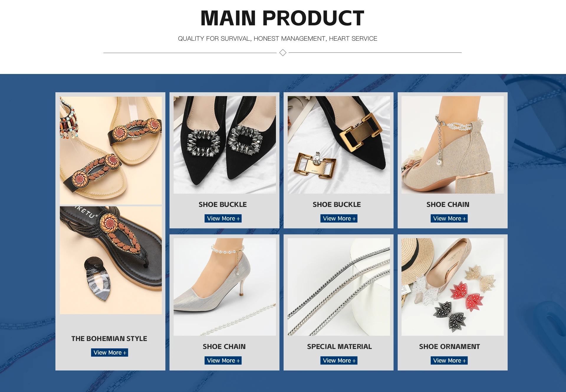Select the rhinestone buckle black heels image
The height and width of the screenshot is (392, 566).
pyautogui.click(x=225, y=145)
